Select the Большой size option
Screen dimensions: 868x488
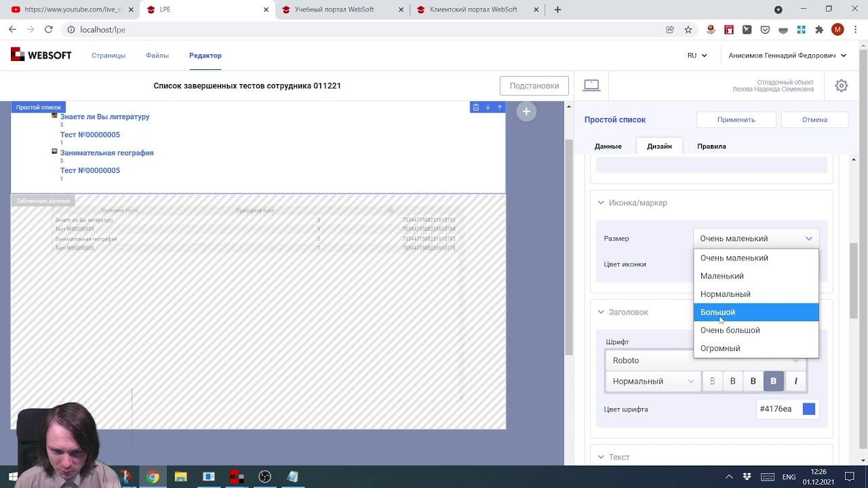(x=756, y=312)
